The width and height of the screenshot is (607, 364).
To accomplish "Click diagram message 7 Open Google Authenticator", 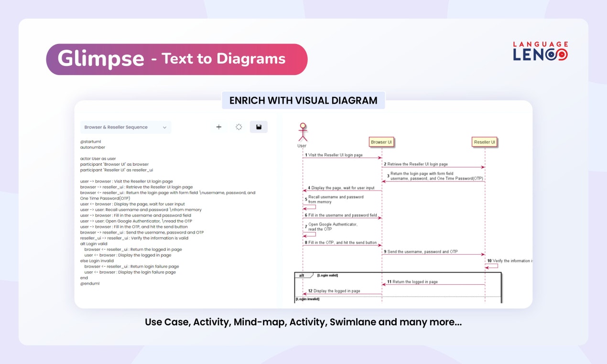I will (331, 226).
